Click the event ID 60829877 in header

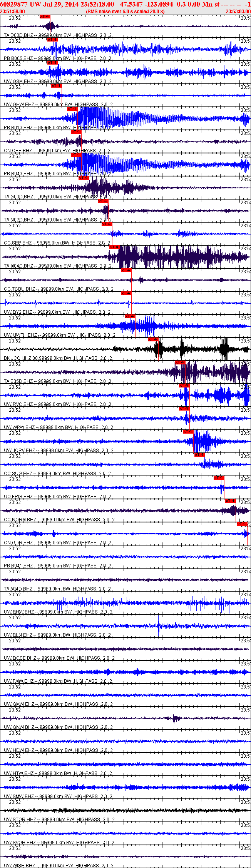click(14, 4)
